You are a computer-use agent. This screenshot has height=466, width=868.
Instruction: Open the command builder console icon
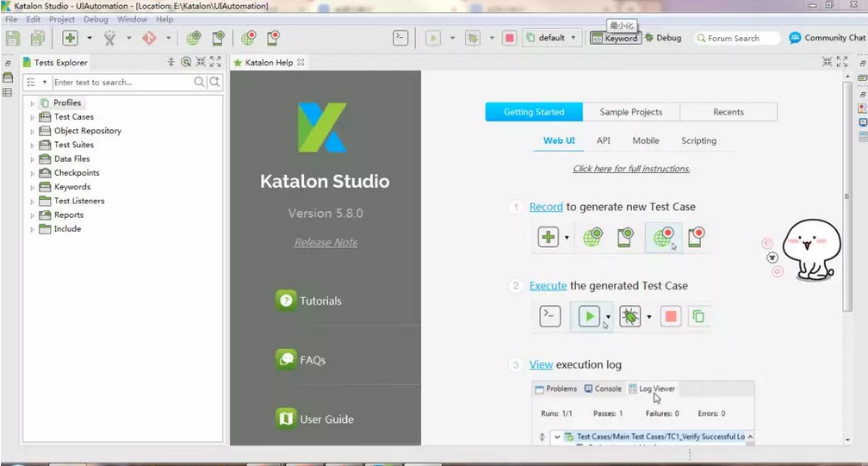pos(400,38)
